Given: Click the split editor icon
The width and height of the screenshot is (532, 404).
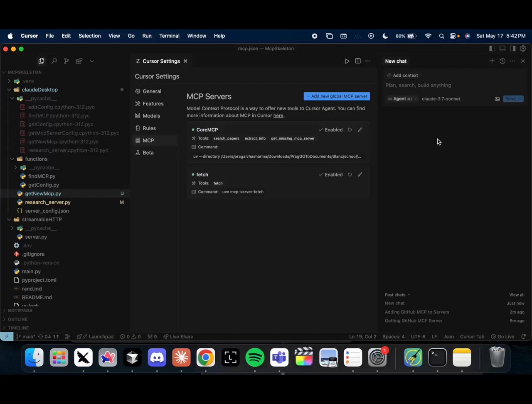Looking at the screenshot, I should 358,61.
